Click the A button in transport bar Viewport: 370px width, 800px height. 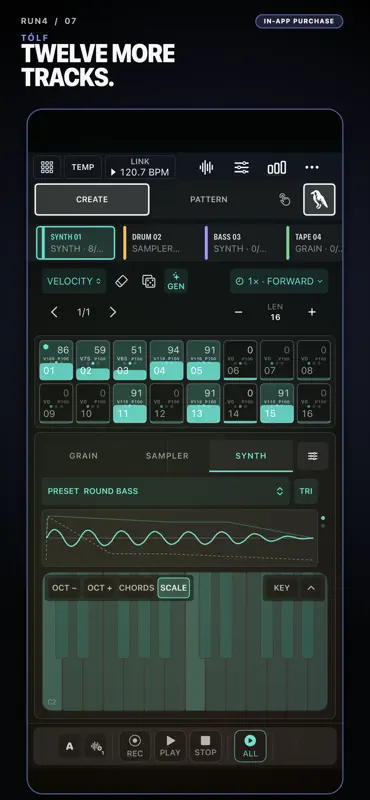pyautogui.click(x=69, y=747)
